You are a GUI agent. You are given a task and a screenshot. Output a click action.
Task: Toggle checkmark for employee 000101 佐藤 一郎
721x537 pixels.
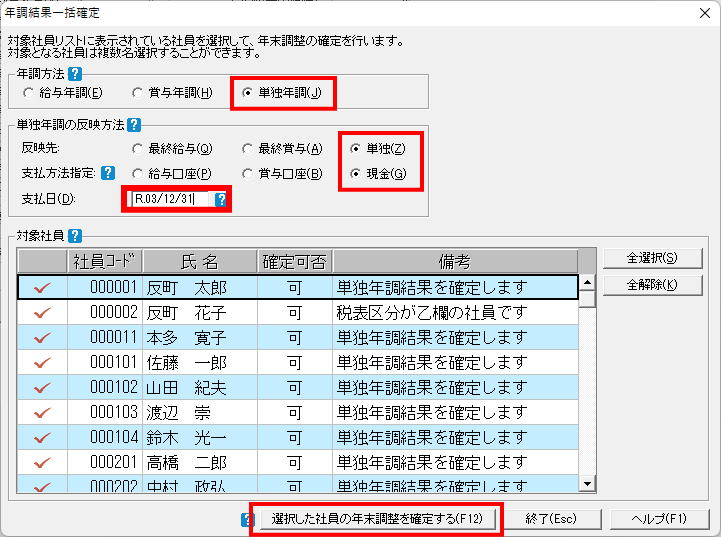[x=42, y=362]
